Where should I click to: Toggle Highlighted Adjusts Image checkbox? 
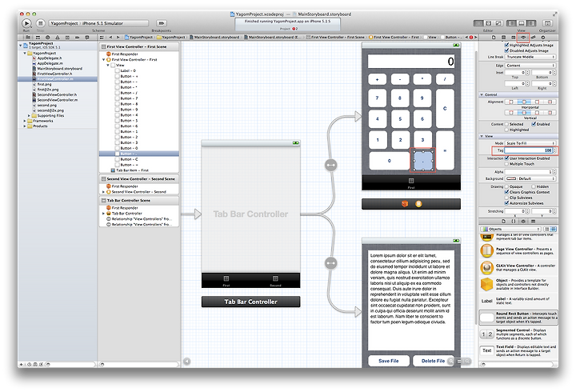point(507,45)
